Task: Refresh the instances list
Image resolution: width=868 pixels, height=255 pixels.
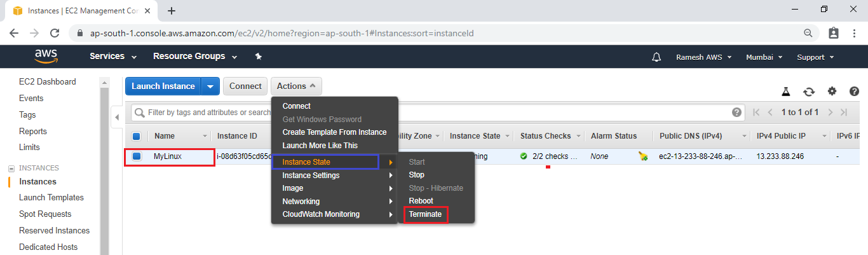Action: tap(809, 92)
